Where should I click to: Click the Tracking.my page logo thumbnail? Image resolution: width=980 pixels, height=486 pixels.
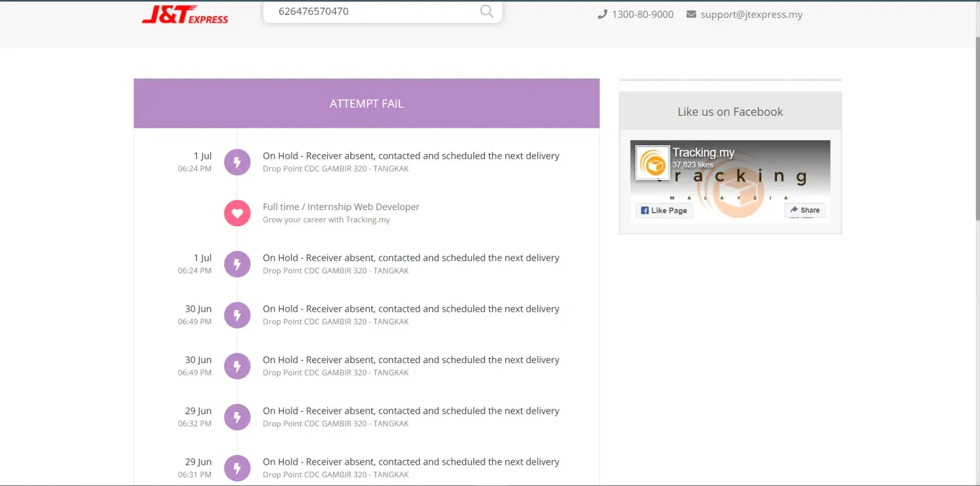(653, 163)
